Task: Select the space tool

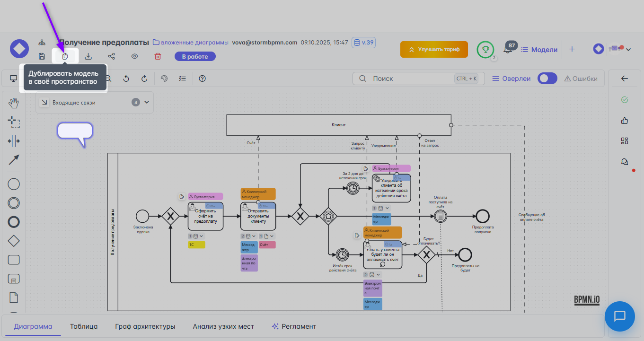Action: (14, 141)
